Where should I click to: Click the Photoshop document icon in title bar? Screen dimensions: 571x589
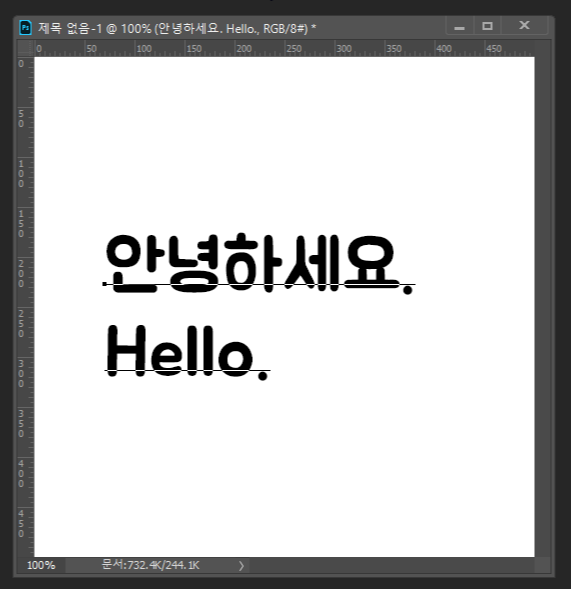(x=26, y=27)
